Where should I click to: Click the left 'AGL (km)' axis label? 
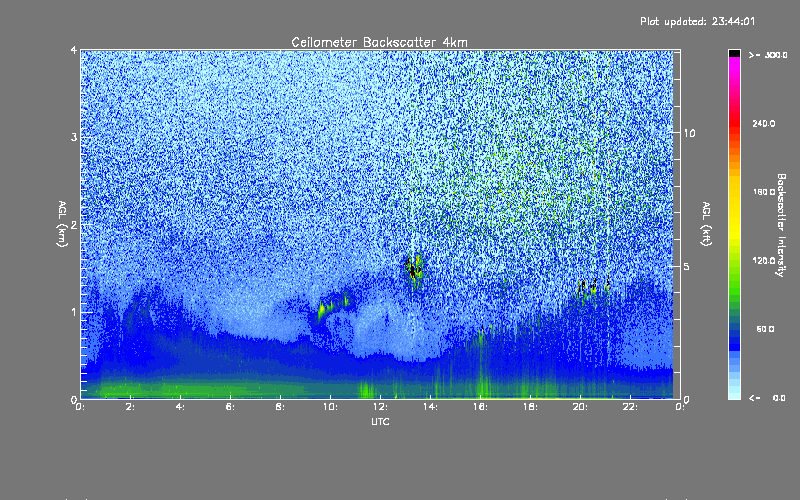click(62, 224)
